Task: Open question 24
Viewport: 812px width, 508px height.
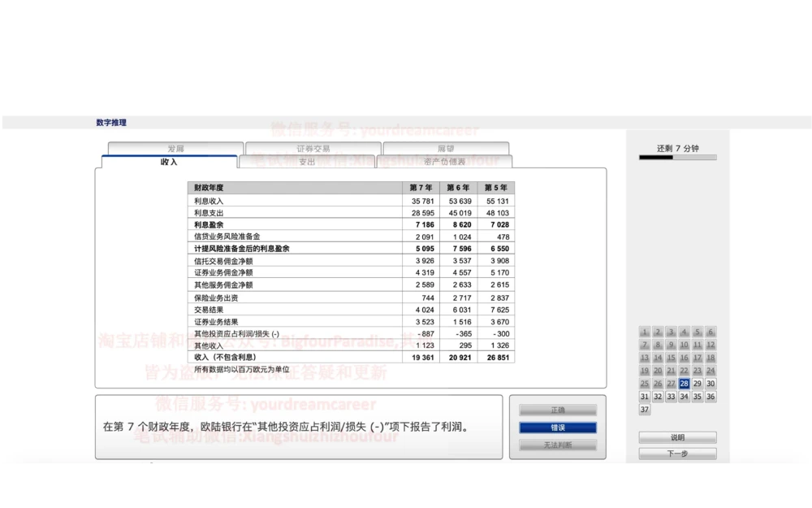Action: tap(710, 370)
